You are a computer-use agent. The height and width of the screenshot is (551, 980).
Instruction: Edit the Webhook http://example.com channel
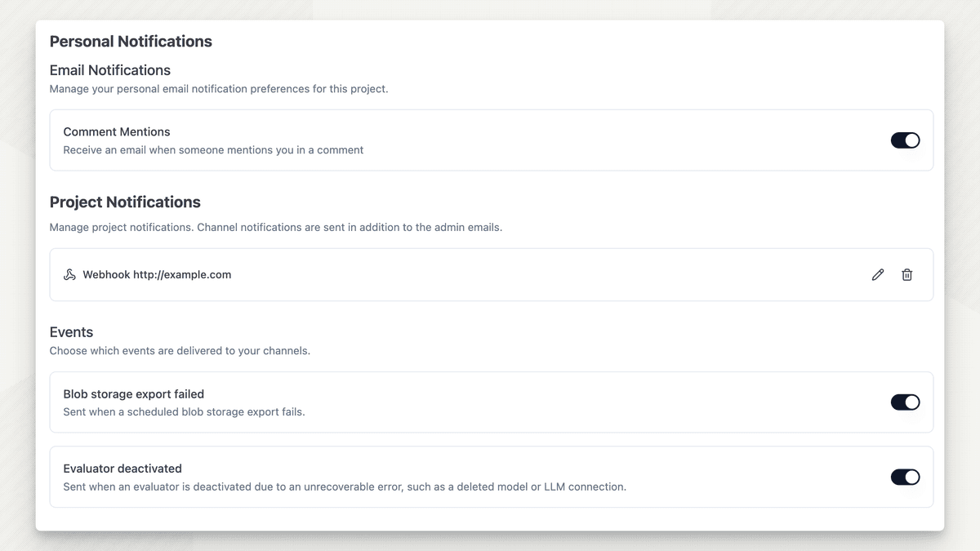(x=878, y=275)
